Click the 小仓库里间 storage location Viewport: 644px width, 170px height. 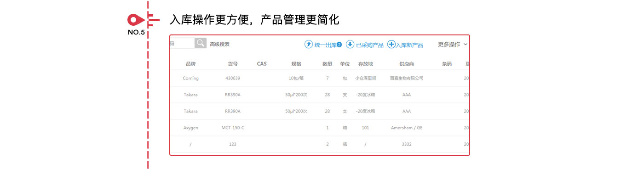(366, 79)
